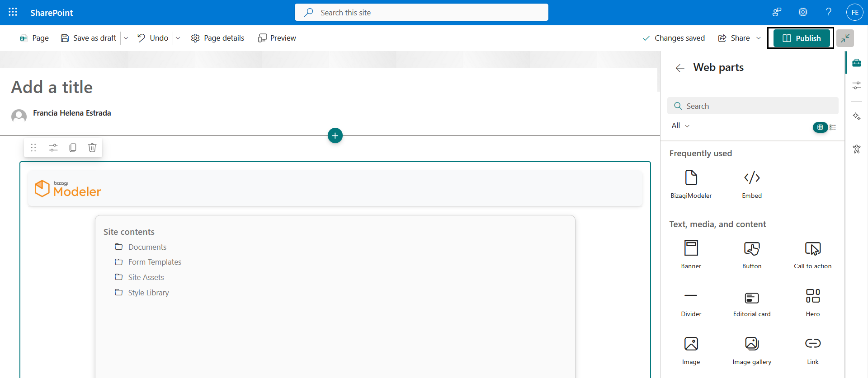Add the Hero web part
Viewport: 868px width, 378px height.
[812, 302]
